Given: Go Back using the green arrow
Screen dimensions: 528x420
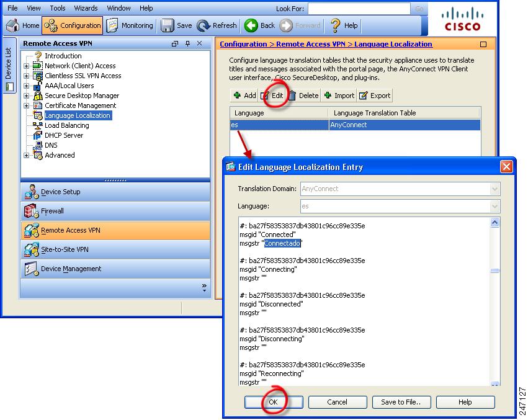Looking at the screenshot, I should (259, 25).
